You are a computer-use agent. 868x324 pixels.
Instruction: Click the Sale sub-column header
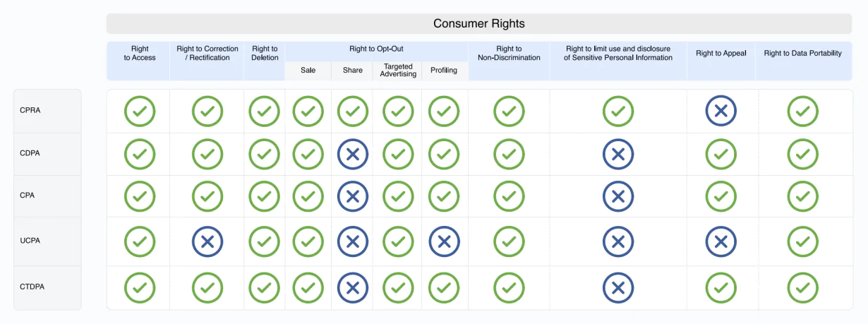pos(308,70)
